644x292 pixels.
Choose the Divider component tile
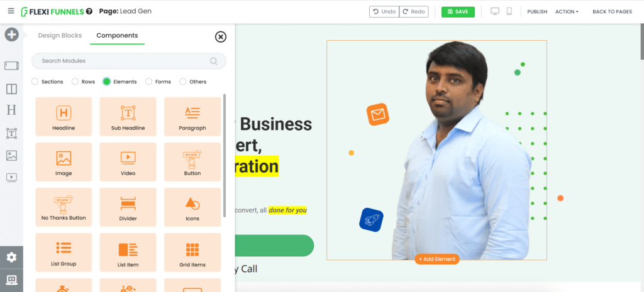[128, 207]
